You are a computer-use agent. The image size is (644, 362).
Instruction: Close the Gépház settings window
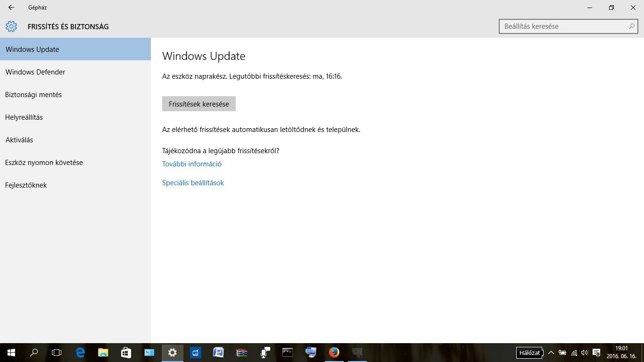(x=633, y=8)
